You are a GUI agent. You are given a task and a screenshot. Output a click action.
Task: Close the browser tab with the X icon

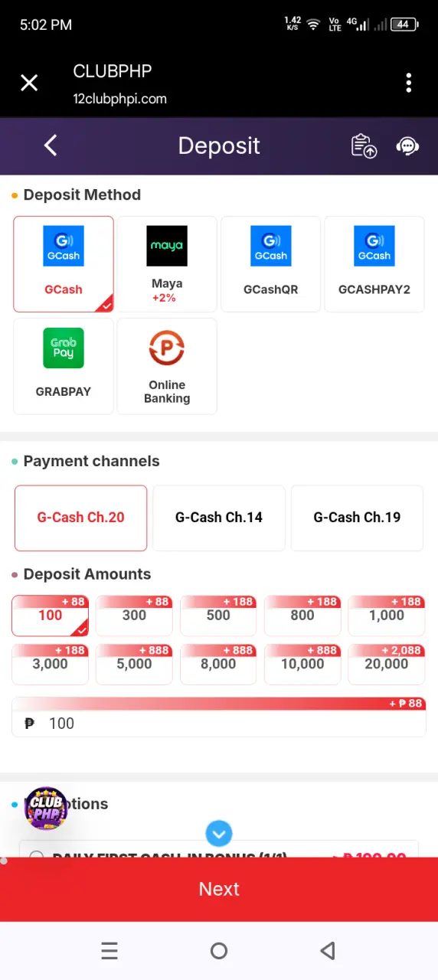(x=29, y=83)
